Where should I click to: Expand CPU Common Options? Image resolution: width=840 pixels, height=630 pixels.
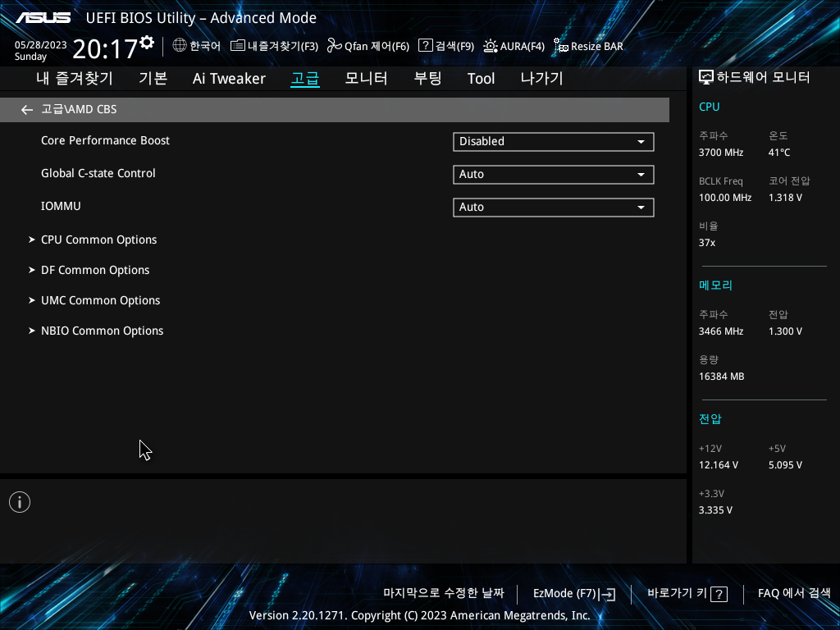click(99, 240)
